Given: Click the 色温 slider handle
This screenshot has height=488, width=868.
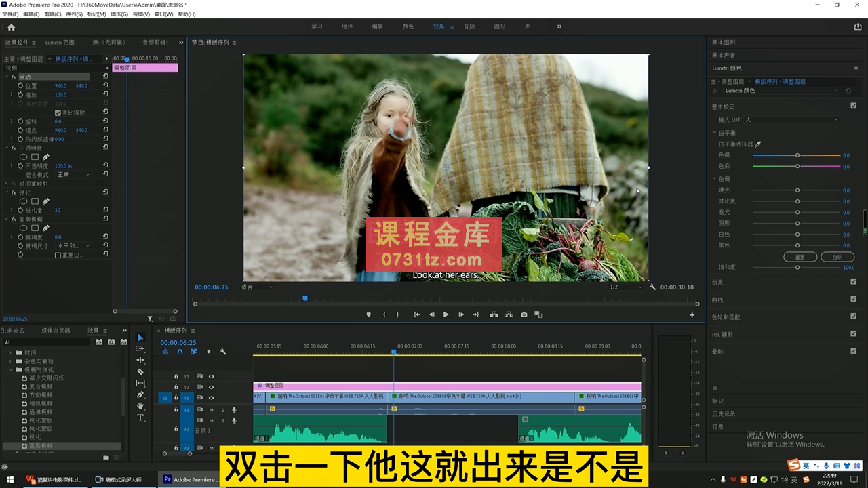Looking at the screenshot, I should 797,155.
